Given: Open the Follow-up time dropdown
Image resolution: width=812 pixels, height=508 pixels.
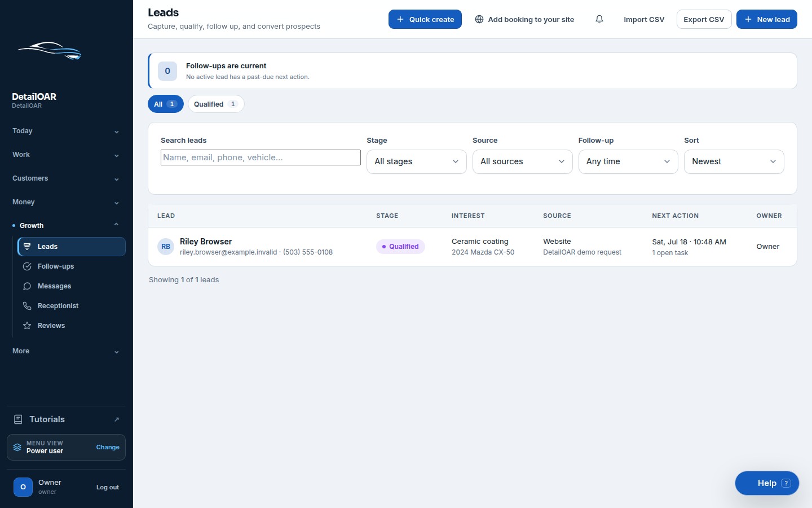Looking at the screenshot, I should point(628,161).
